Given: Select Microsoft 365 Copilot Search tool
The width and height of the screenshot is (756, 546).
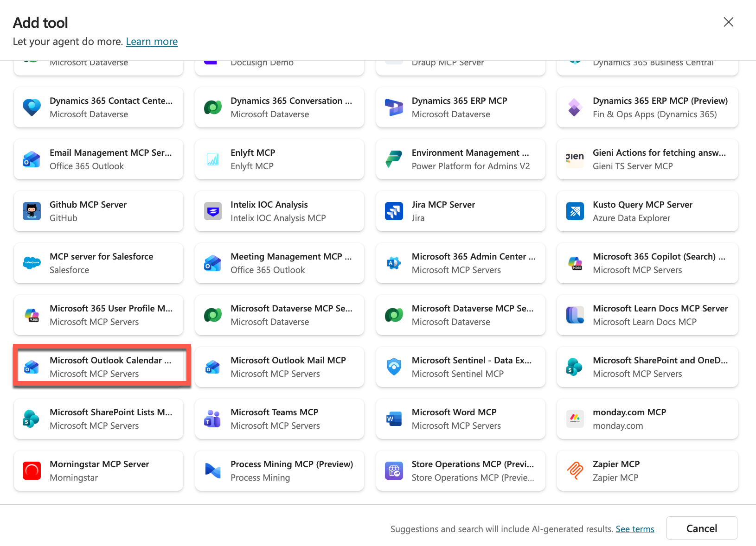Looking at the screenshot, I should [647, 263].
